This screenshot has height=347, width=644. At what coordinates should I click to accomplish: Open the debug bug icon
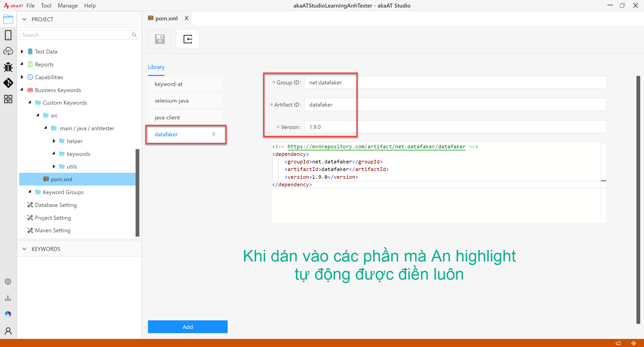[8, 67]
